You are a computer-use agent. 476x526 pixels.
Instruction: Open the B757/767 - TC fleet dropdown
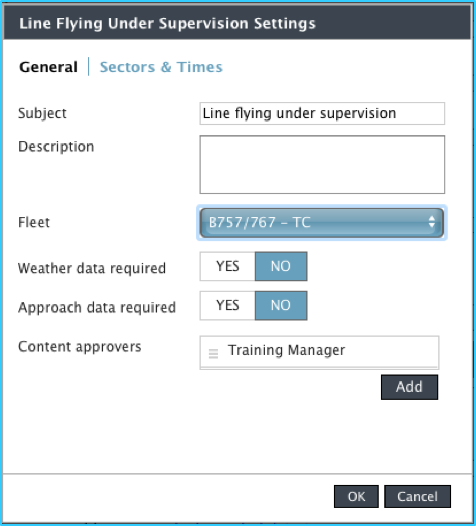(322, 223)
